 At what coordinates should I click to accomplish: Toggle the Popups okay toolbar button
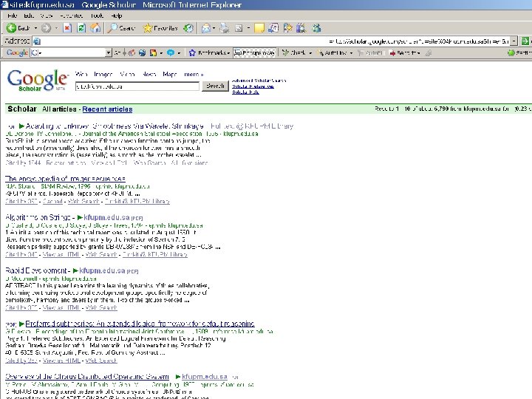click(255, 52)
